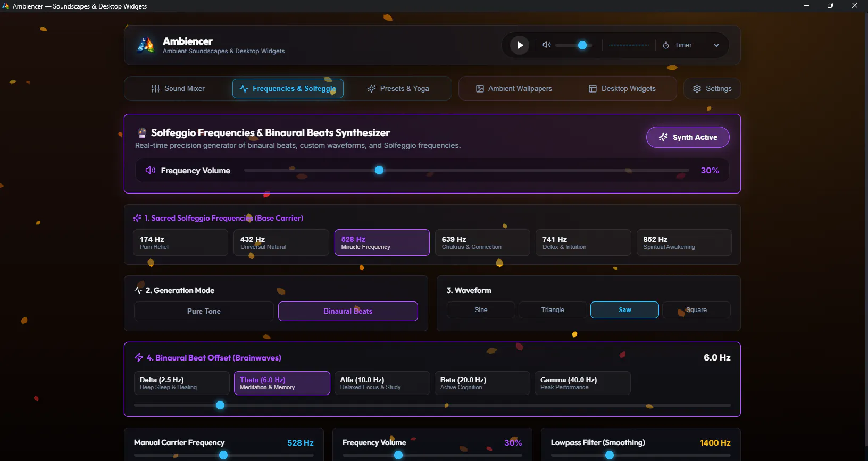Close the Ambiencer window

click(855, 6)
